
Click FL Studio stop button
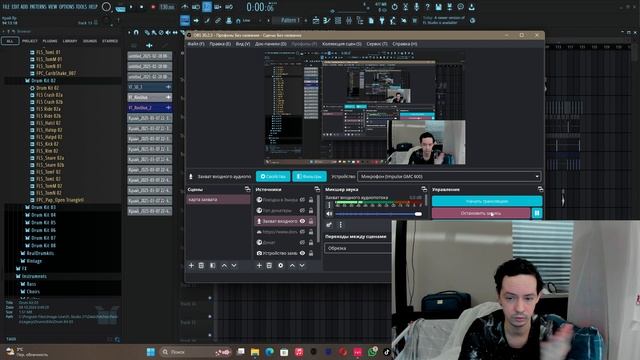point(142,7)
